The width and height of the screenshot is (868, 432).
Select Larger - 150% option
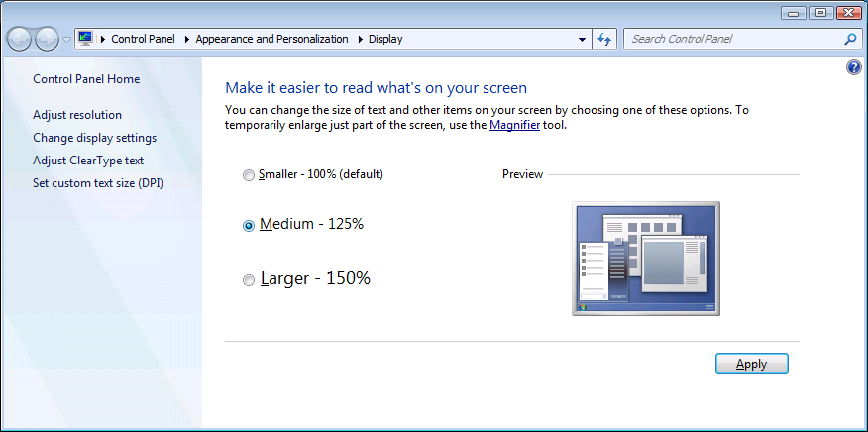[307, 278]
